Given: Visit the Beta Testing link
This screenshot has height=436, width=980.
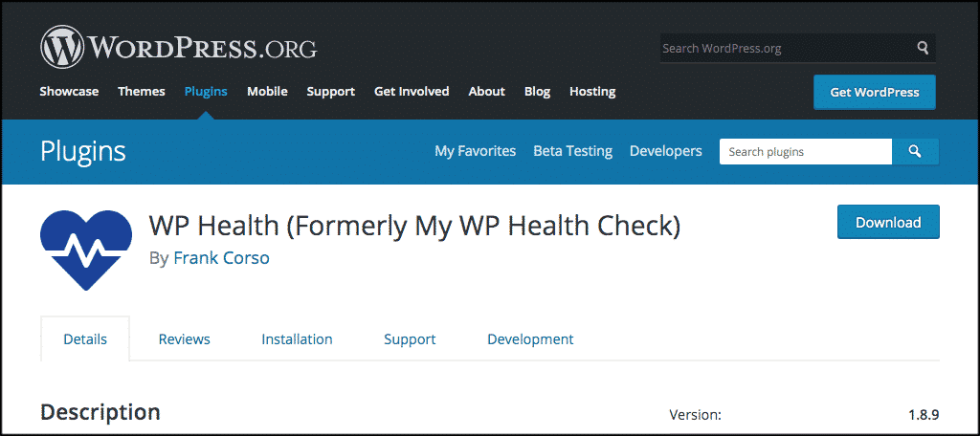Looking at the screenshot, I should [572, 151].
